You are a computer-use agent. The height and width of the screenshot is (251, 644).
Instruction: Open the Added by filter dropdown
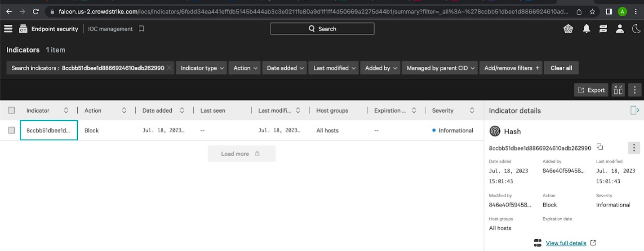[380, 68]
